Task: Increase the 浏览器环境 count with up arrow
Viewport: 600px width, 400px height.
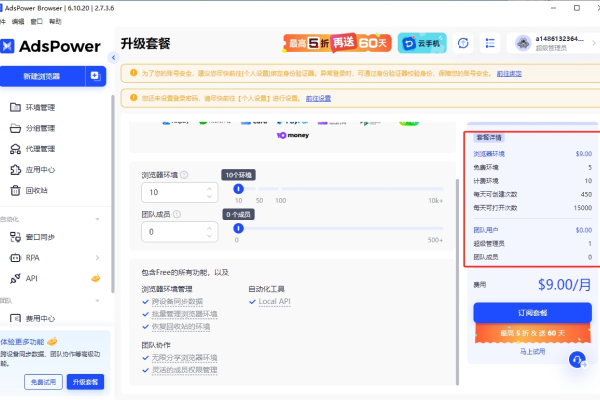Action: (x=209, y=188)
